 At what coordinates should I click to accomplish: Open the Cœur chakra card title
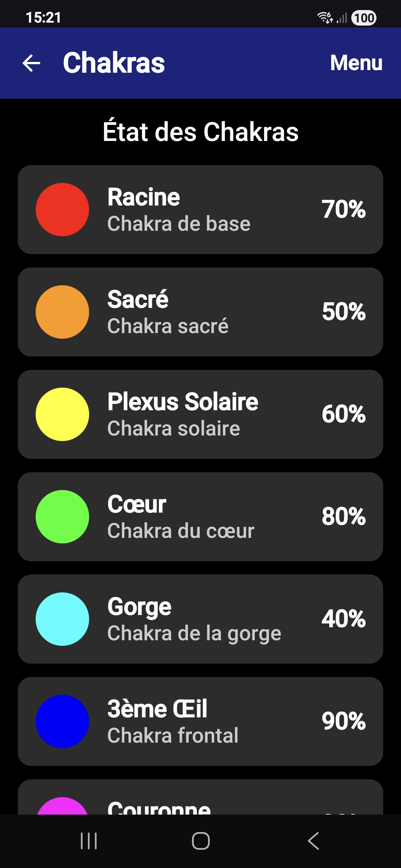[x=137, y=504]
